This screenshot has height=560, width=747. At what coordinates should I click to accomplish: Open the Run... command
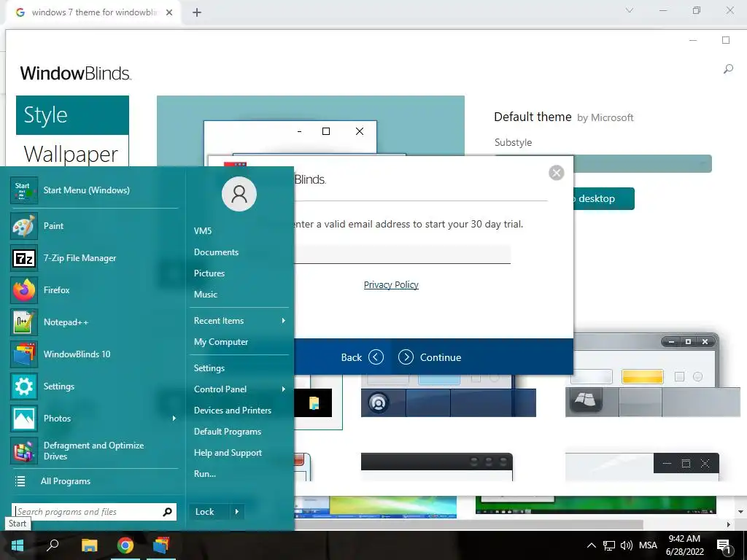coord(205,474)
